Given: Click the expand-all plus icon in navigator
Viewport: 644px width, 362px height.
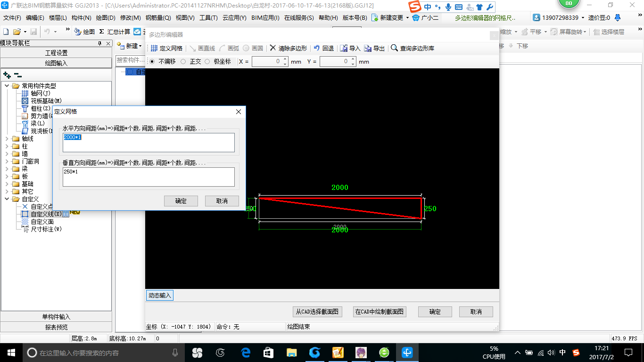Looking at the screenshot, I should point(7,75).
